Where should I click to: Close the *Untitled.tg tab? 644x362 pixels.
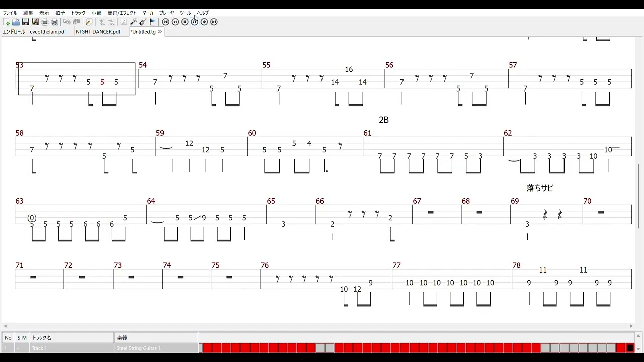[x=160, y=31]
